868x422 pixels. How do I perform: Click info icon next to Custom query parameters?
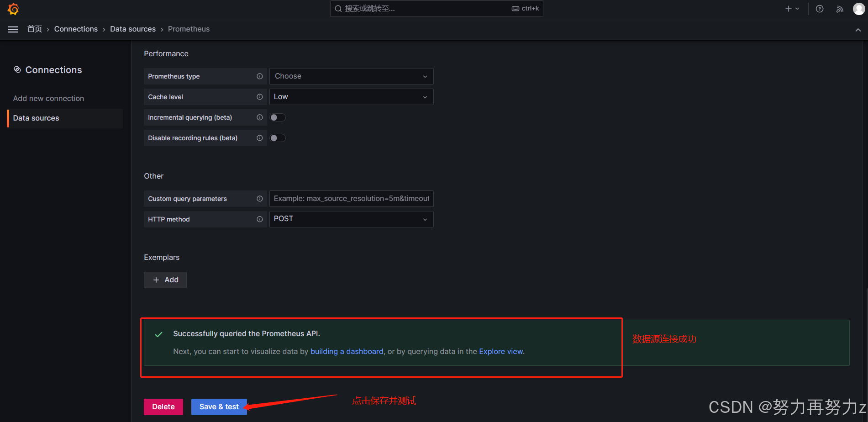260,199
